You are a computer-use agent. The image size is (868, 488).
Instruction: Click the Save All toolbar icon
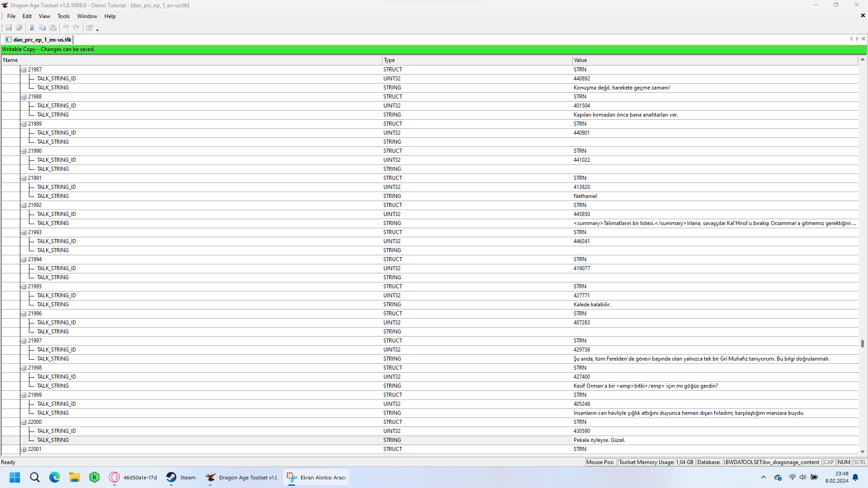[x=19, y=28]
